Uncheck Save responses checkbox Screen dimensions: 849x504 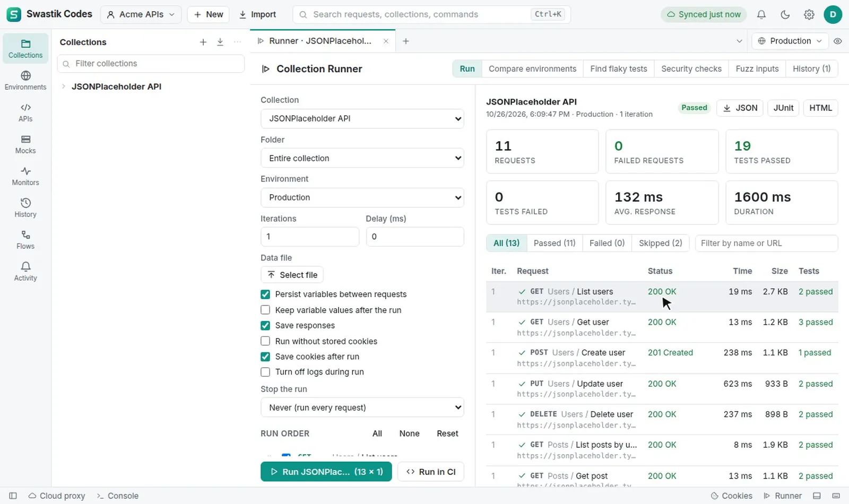(x=265, y=325)
